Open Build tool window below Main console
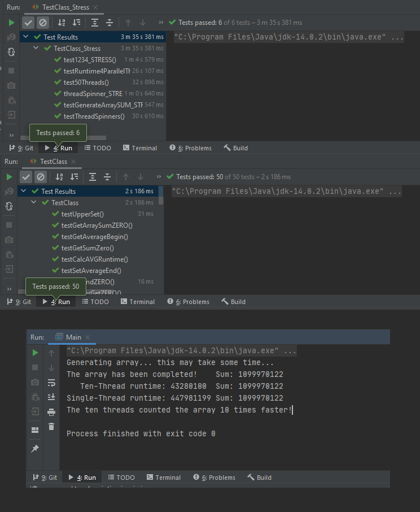 point(259,478)
